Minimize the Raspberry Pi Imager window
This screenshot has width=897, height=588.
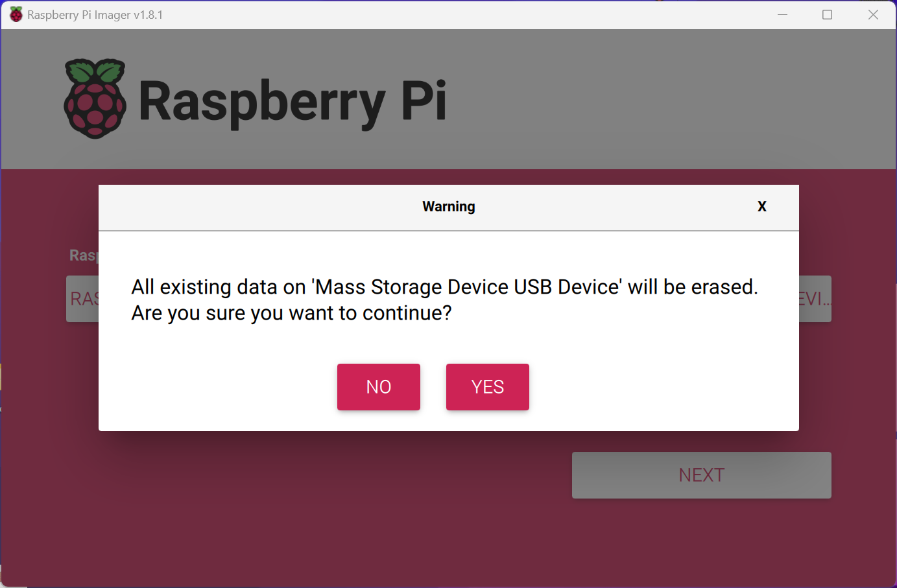pyautogui.click(x=782, y=15)
